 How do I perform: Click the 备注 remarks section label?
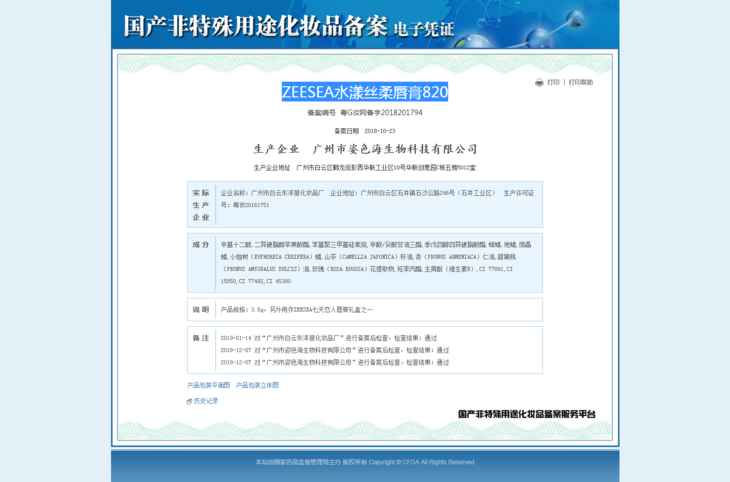click(x=201, y=338)
